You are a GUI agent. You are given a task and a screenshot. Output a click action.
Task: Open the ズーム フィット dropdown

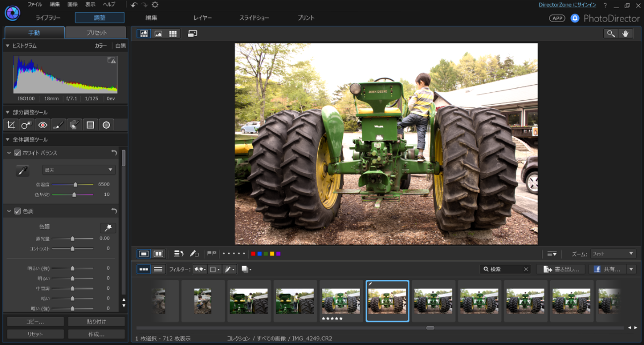[x=612, y=254]
